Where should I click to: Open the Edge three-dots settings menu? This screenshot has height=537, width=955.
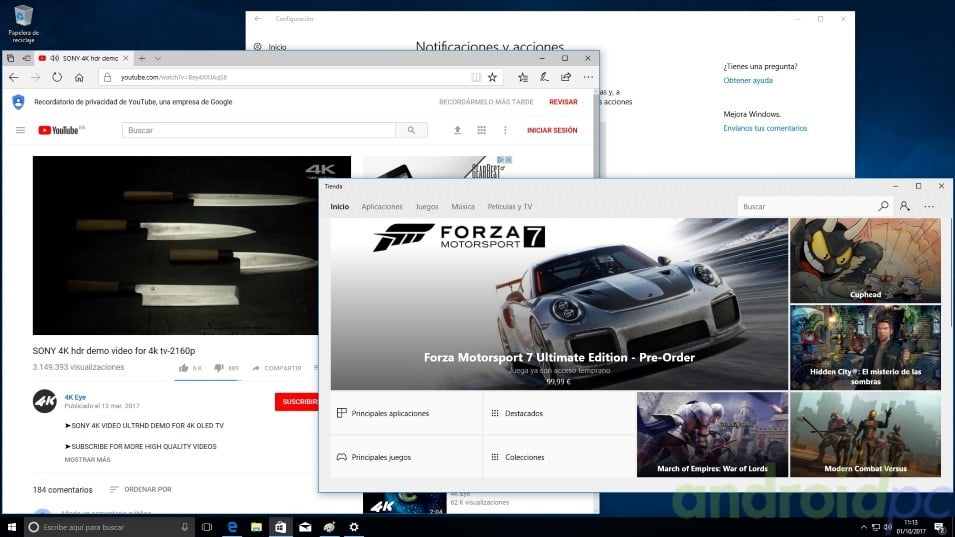(588, 77)
